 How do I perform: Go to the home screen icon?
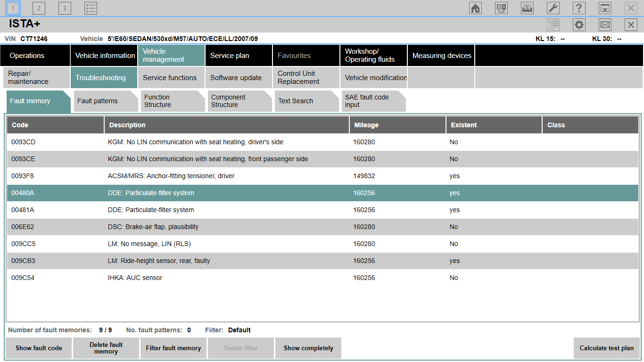click(x=475, y=8)
